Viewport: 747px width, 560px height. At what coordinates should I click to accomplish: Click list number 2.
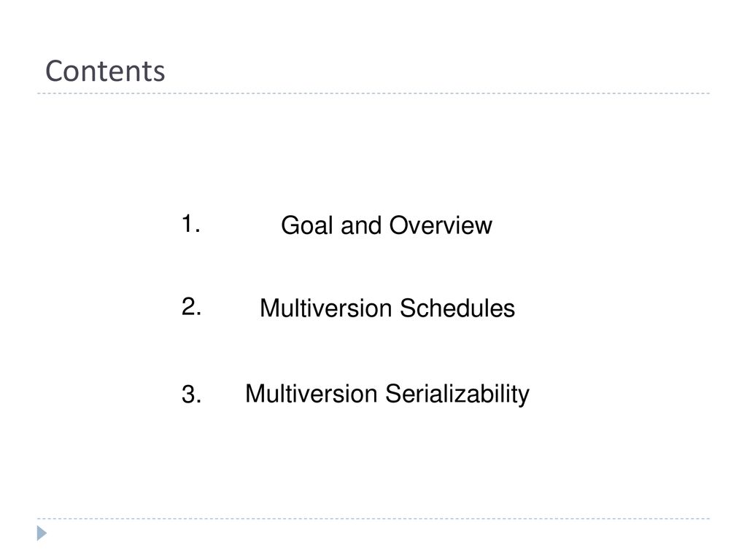(192, 306)
